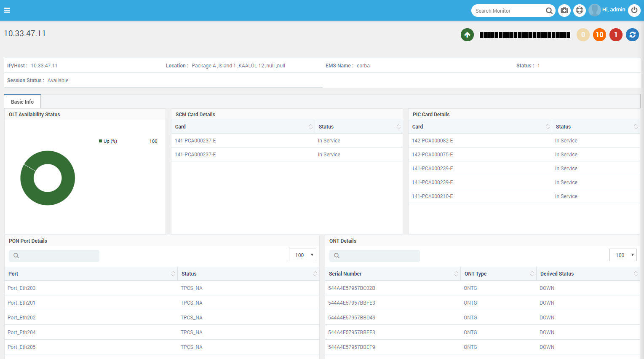The image size is (644, 359).
Task: Select port row Port_Eth201
Action: tap(162, 303)
